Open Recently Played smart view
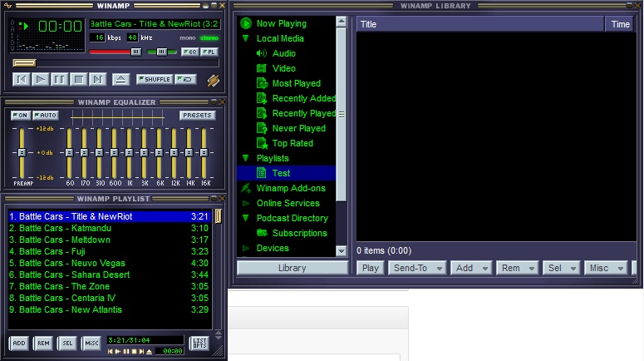This screenshot has width=644, height=361. pyautogui.click(x=303, y=113)
